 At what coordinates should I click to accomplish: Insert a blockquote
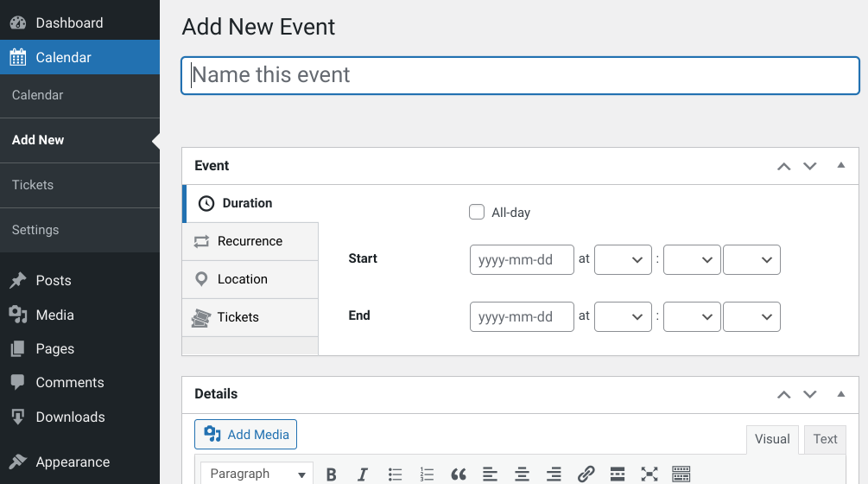[459, 474]
